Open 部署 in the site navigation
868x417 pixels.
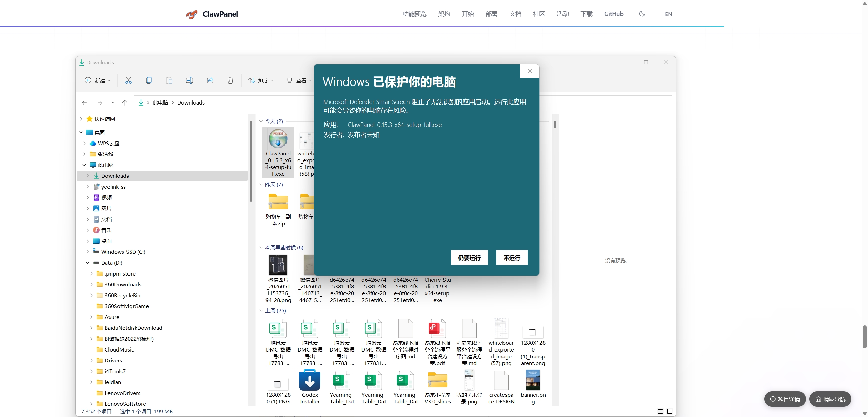(x=491, y=14)
